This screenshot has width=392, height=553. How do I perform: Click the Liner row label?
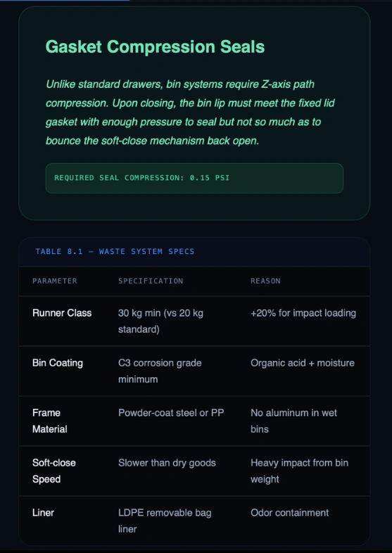pos(43,512)
